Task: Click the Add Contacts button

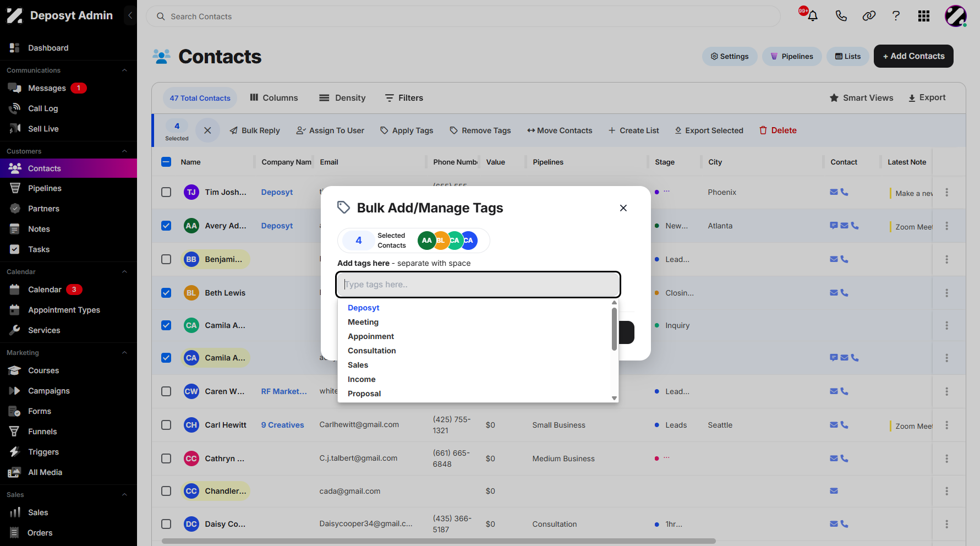Action: click(913, 56)
